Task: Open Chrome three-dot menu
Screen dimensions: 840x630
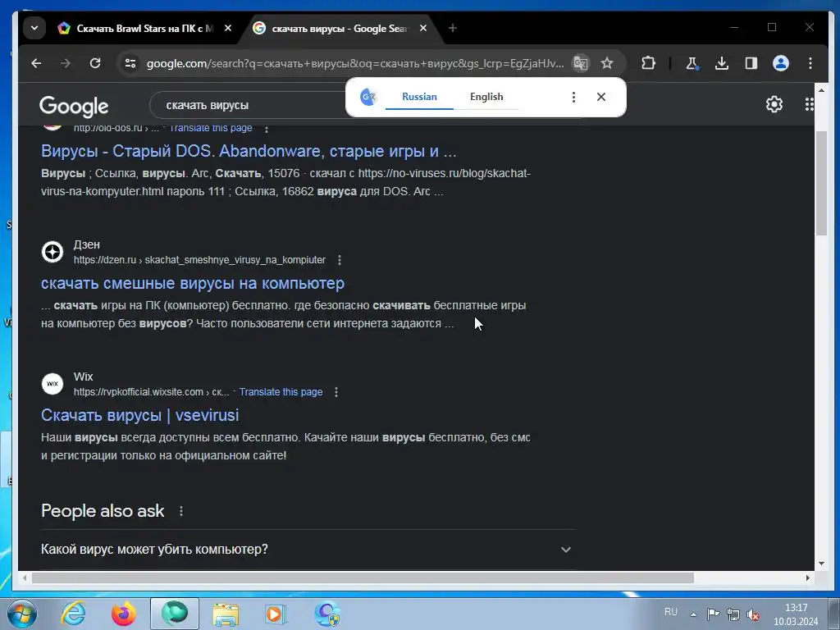Action: (x=810, y=63)
